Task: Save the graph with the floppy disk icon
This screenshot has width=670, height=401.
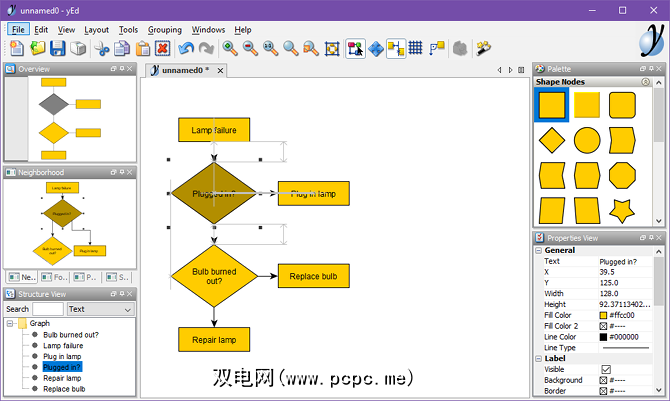Action: [x=58, y=48]
